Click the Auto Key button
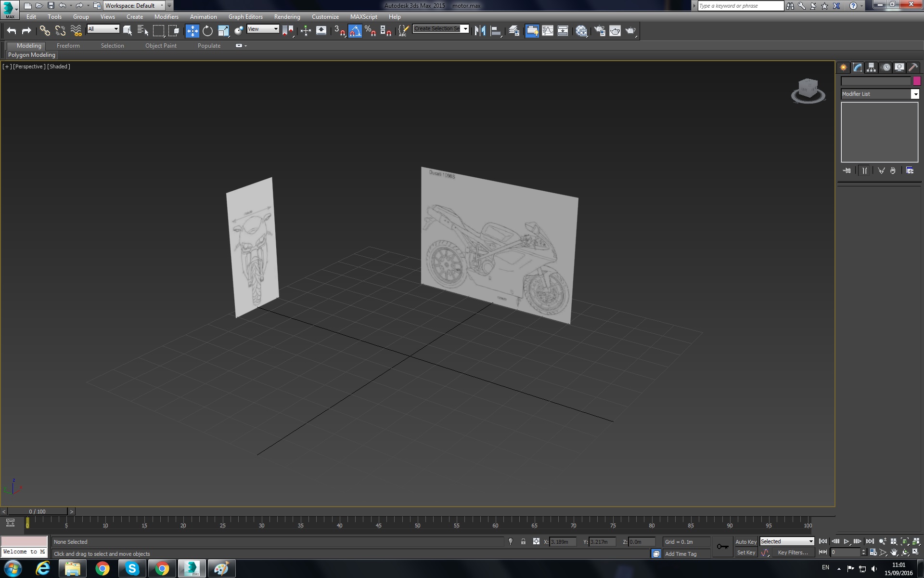The width and height of the screenshot is (924, 578). [745, 542]
